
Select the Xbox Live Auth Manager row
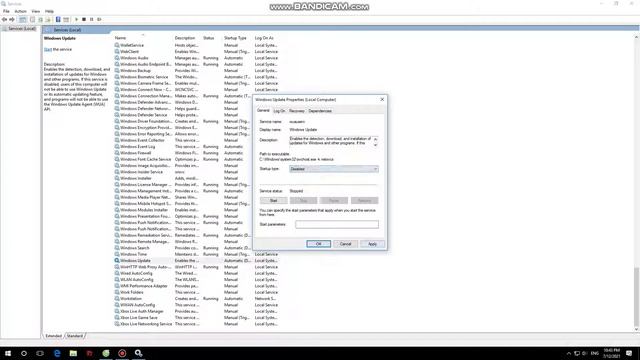point(196,311)
